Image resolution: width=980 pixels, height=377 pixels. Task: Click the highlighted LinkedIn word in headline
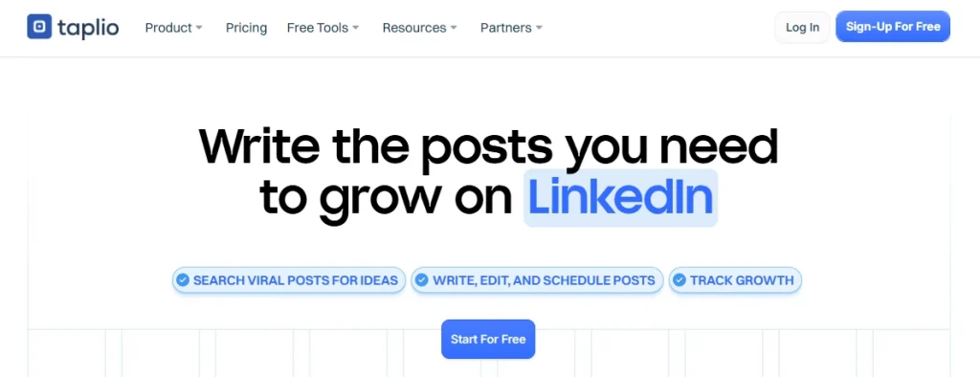click(620, 197)
